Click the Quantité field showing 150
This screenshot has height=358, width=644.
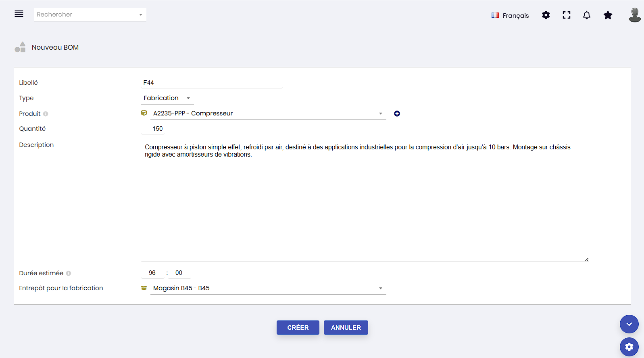pyautogui.click(x=158, y=129)
